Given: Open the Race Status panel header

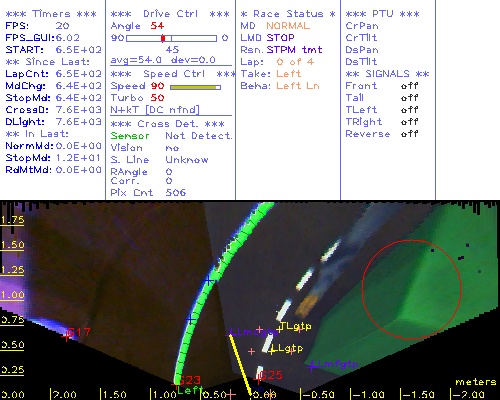Looking at the screenshot, I should point(288,14).
